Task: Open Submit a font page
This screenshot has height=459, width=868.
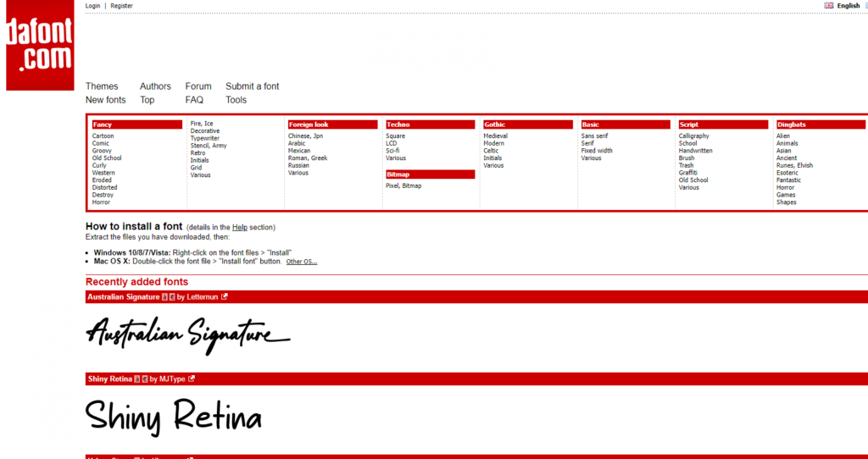Action: pos(253,86)
